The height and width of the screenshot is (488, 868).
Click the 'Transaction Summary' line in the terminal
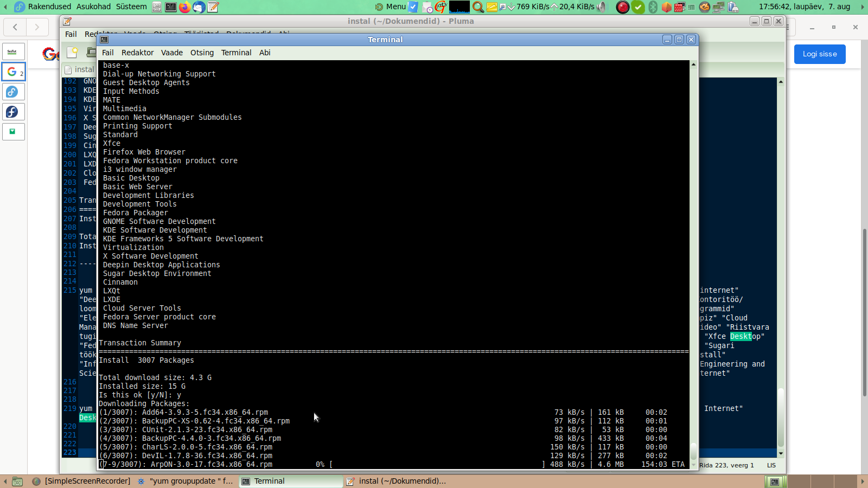tap(140, 343)
